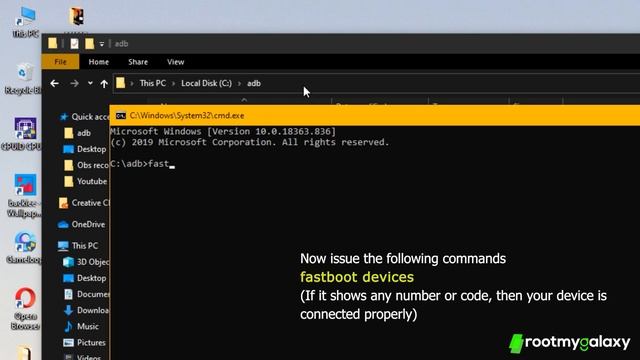Screen dimensions: 640x360
Task: Switch to the Share ribbon tab
Action: (138, 62)
